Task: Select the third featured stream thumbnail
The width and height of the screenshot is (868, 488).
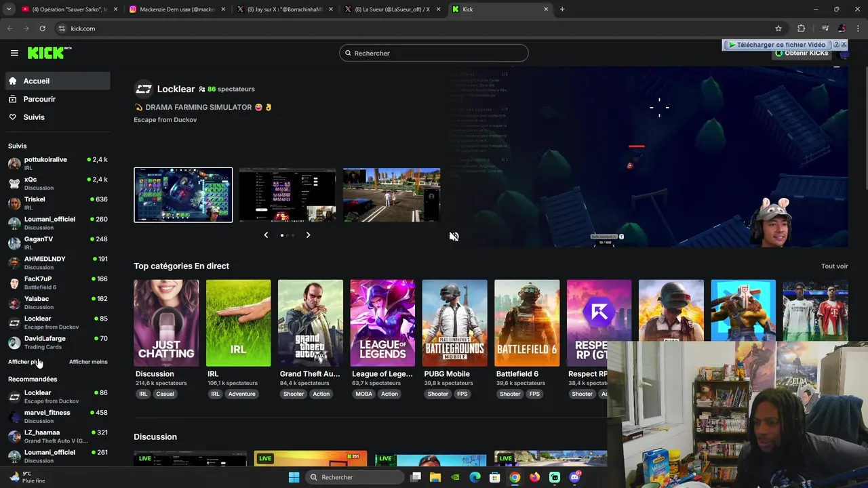Action: [x=391, y=195]
